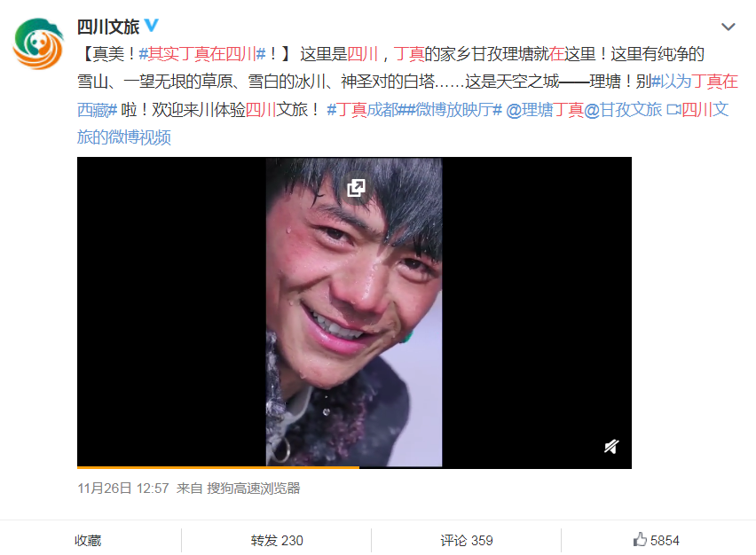This screenshot has width=756, height=555.
Task: Open the post timestamp 11月26日 12:57
Action: [x=123, y=488]
